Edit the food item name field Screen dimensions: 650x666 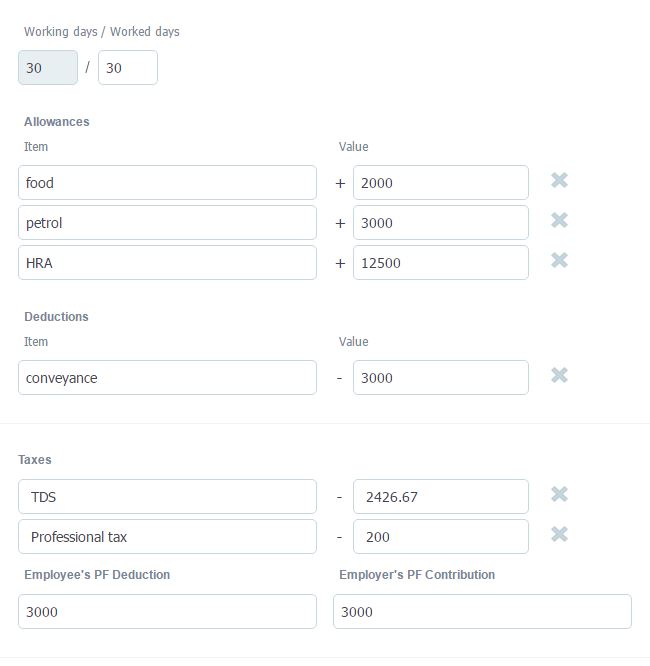pos(167,183)
